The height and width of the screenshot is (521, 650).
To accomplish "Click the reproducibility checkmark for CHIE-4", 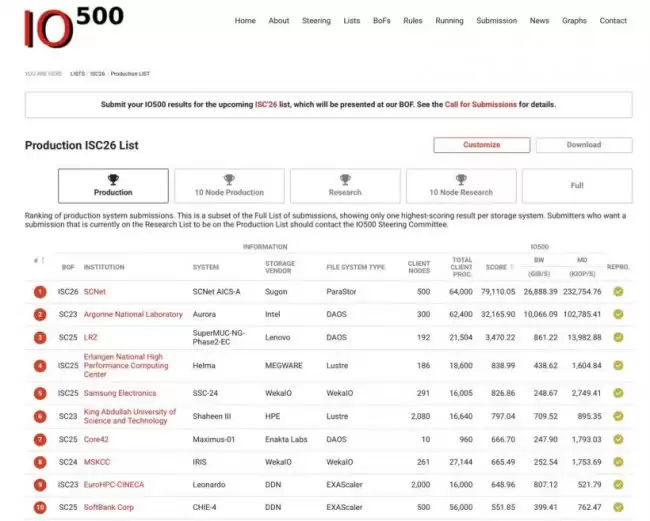I will click(618, 507).
